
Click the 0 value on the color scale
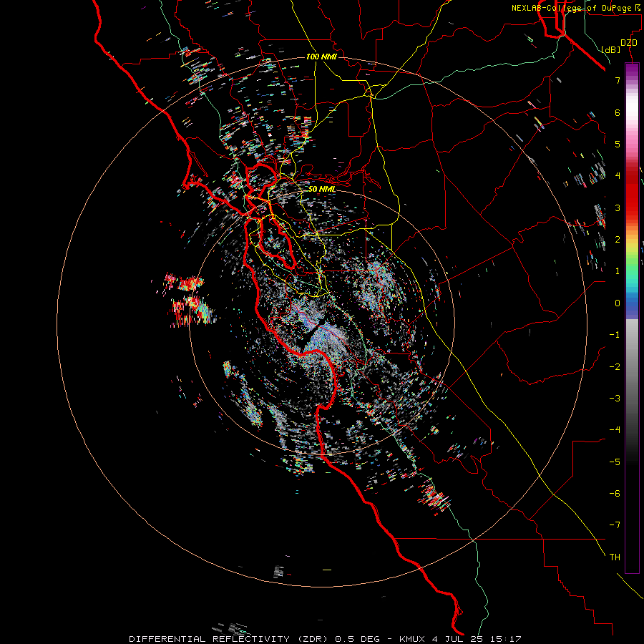tap(618, 303)
